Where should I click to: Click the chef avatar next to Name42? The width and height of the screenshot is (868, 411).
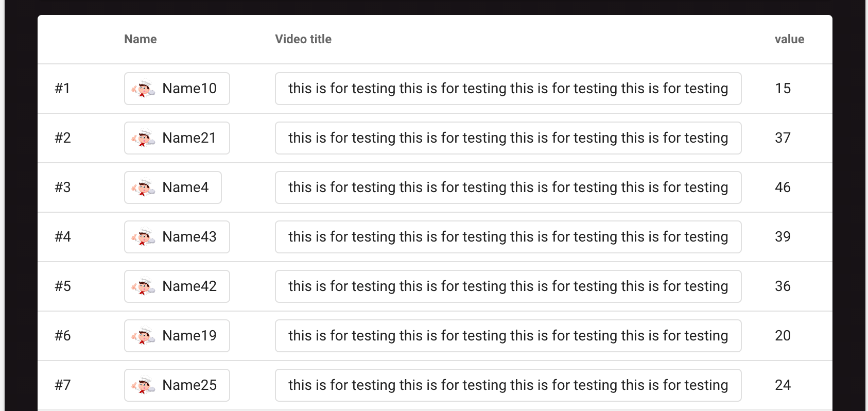pos(143,286)
